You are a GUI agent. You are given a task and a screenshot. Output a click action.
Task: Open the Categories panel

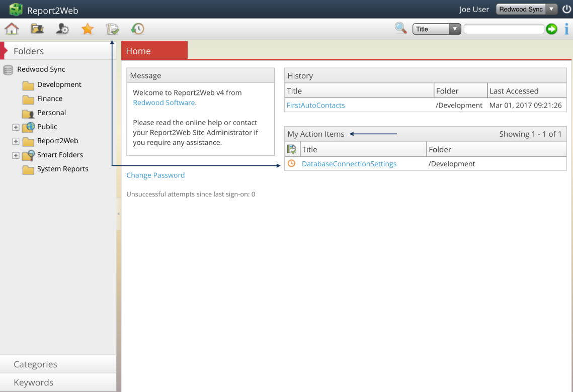35,364
